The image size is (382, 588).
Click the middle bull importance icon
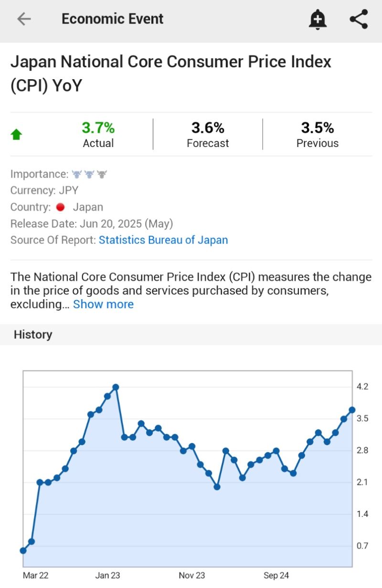89,174
